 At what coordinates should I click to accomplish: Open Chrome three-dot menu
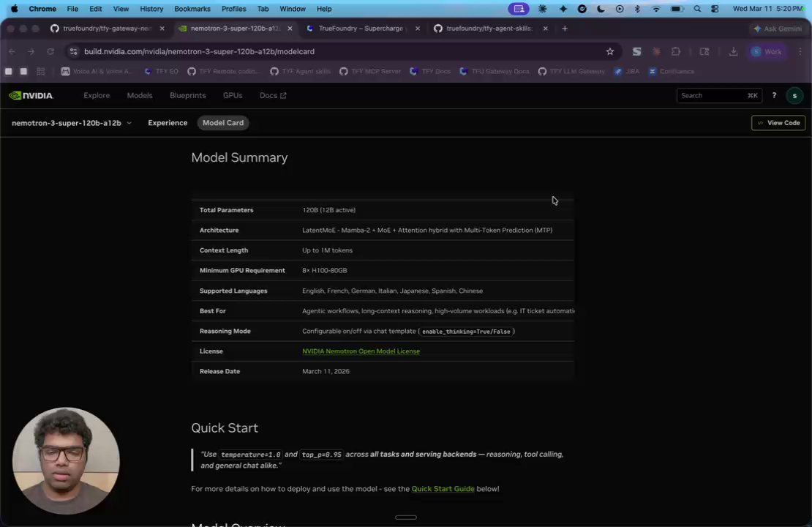point(800,51)
